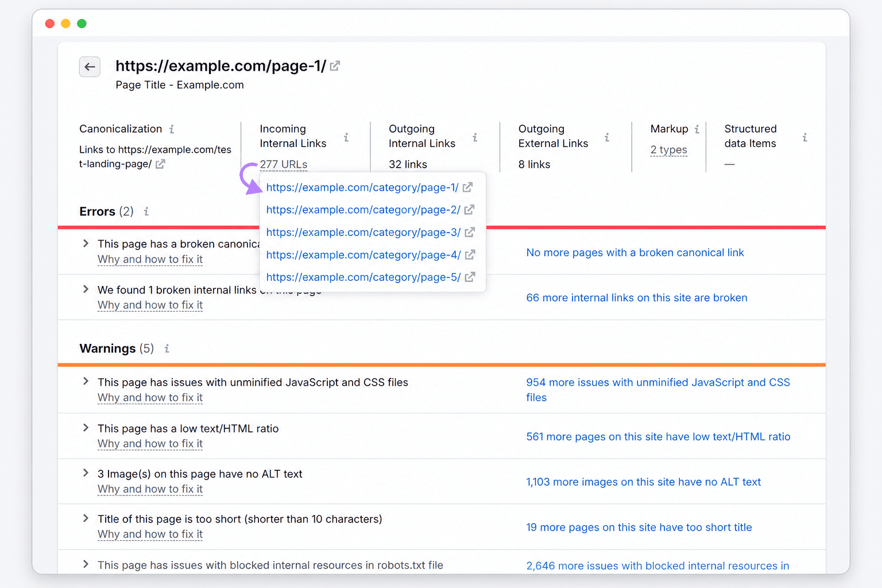Image resolution: width=882 pixels, height=588 pixels.
Task: Open https://example.com/category/page-3/ link
Action: (x=363, y=232)
